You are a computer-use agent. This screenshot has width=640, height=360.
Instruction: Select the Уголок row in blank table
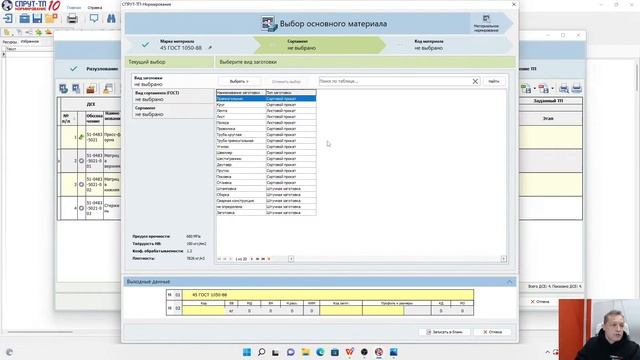(266, 147)
